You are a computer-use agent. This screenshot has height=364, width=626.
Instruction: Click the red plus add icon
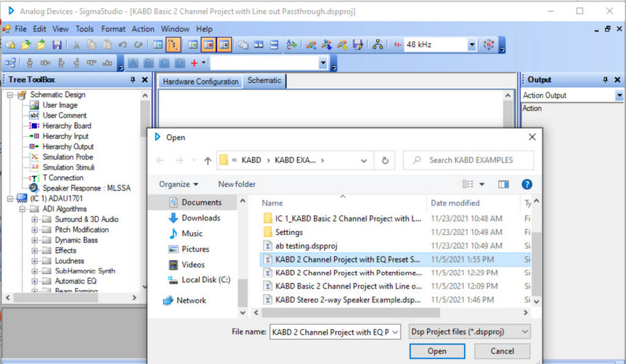coord(194,62)
